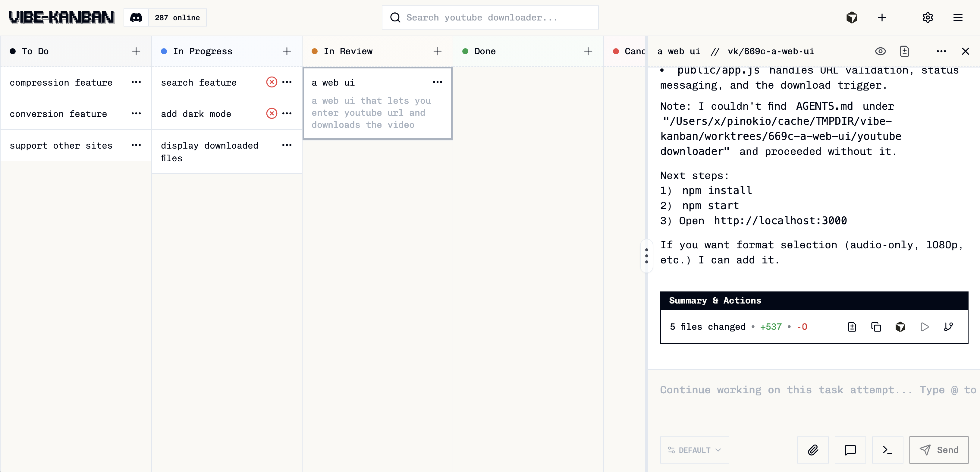The image size is (980, 472).
Task: Stop the search feature task attempt
Action: pyautogui.click(x=272, y=82)
